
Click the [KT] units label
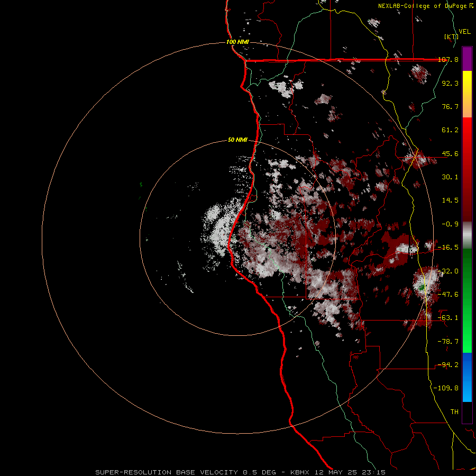point(451,36)
